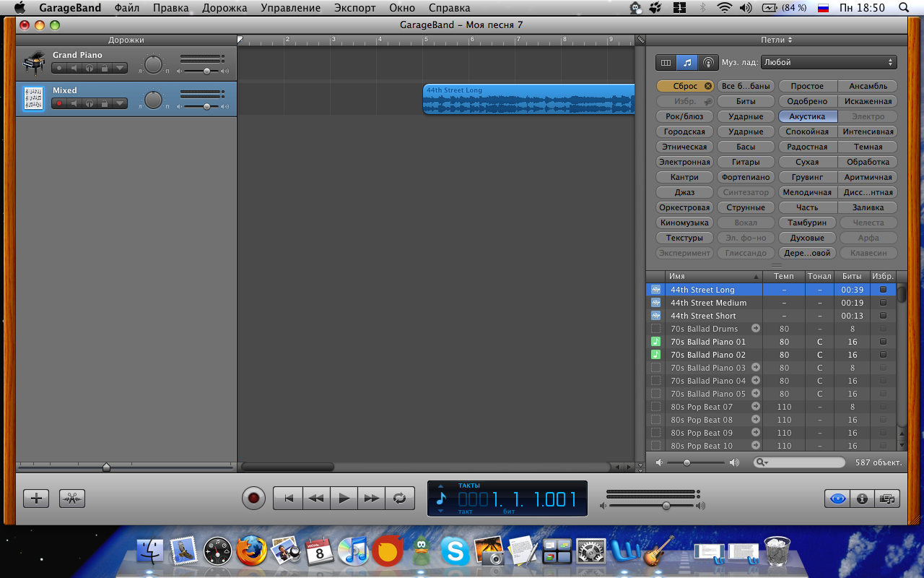Screen dimensions: 924x578
Task: Mark 44th Street Short as favorite
Action: 882,316
